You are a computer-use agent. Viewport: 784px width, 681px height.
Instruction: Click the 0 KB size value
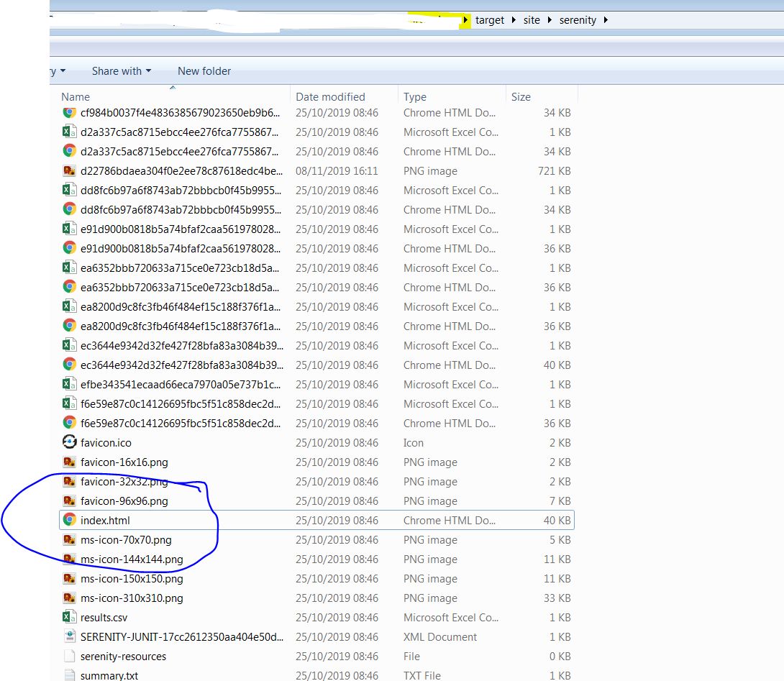click(560, 656)
